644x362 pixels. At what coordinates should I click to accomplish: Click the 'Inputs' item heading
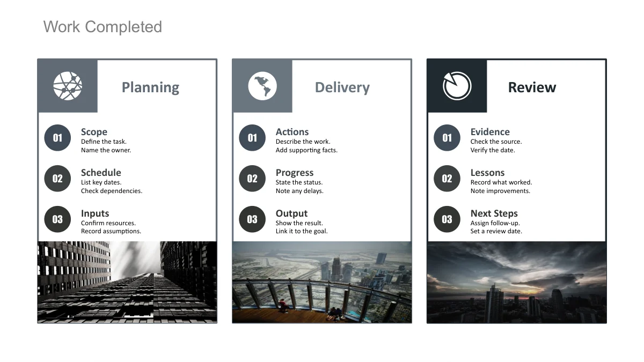coord(95,213)
